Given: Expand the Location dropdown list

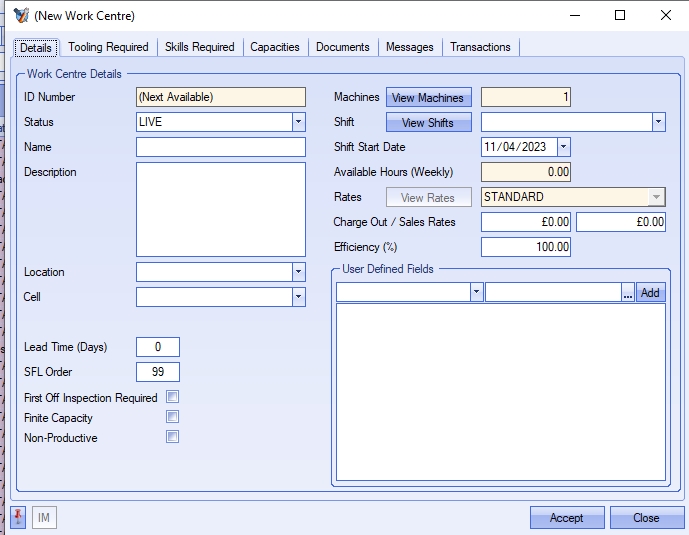Looking at the screenshot, I should pos(298,272).
